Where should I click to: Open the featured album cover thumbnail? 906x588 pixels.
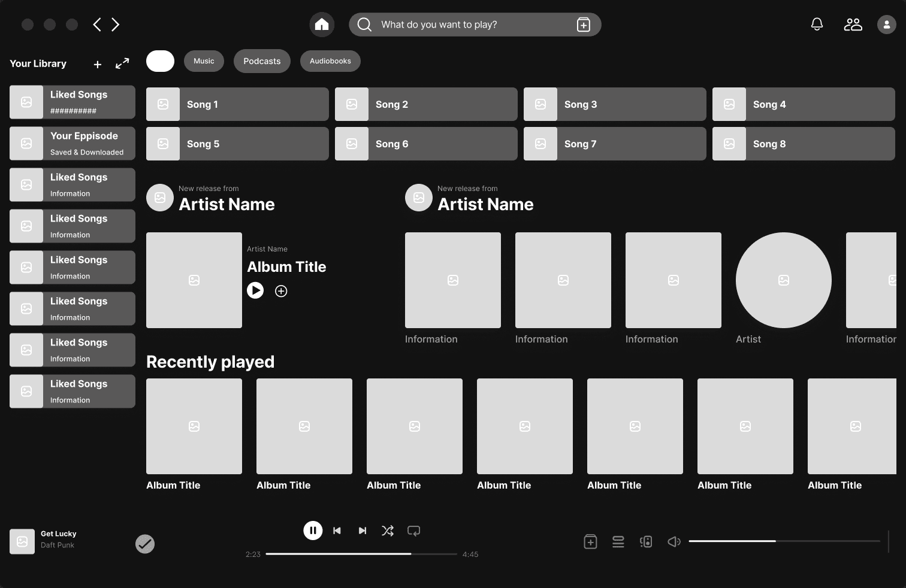click(x=194, y=280)
